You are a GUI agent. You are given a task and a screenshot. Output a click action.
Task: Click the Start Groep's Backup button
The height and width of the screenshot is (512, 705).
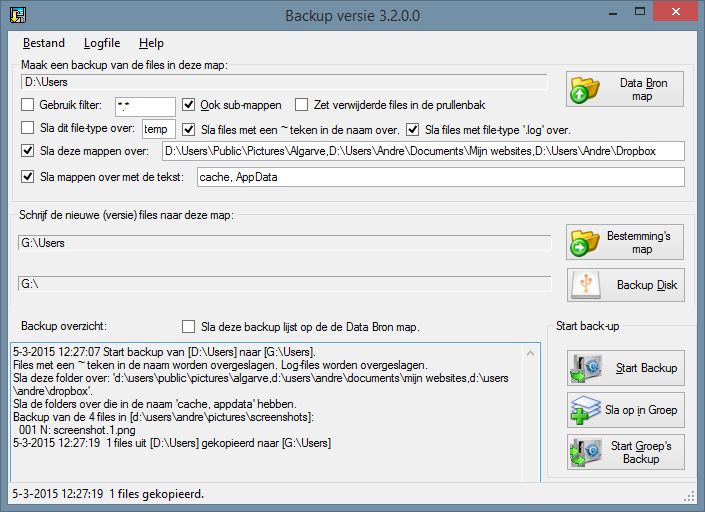(625, 452)
